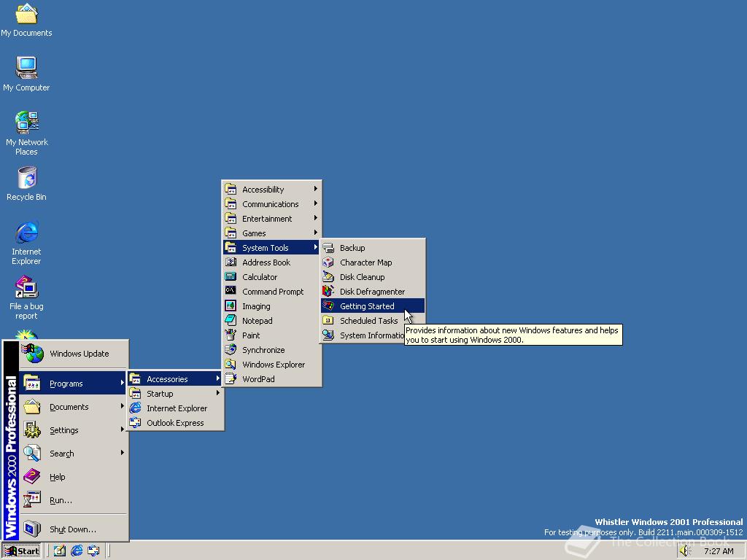747x560 pixels.
Task: Open Command Prompt from Accessories
Action: (x=271, y=292)
